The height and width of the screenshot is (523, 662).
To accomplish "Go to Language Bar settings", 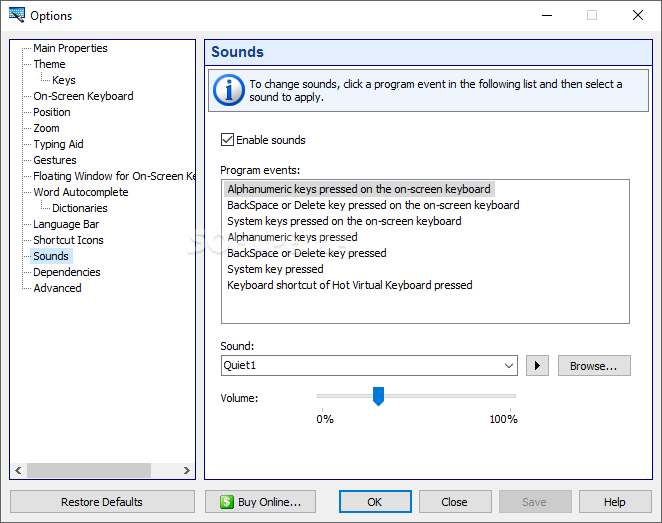I will [66, 224].
